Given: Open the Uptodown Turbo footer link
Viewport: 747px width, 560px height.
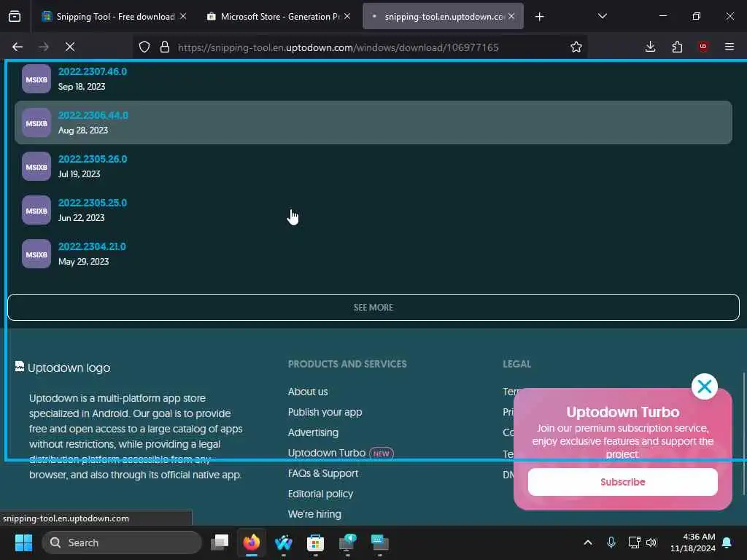Looking at the screenshot, I should (x=326, y=453).
